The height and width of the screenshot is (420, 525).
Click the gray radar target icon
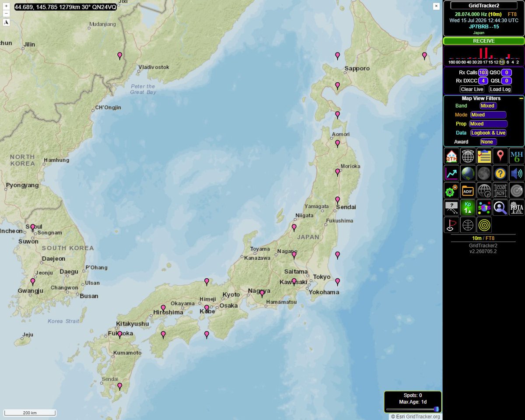pos(517,190)
